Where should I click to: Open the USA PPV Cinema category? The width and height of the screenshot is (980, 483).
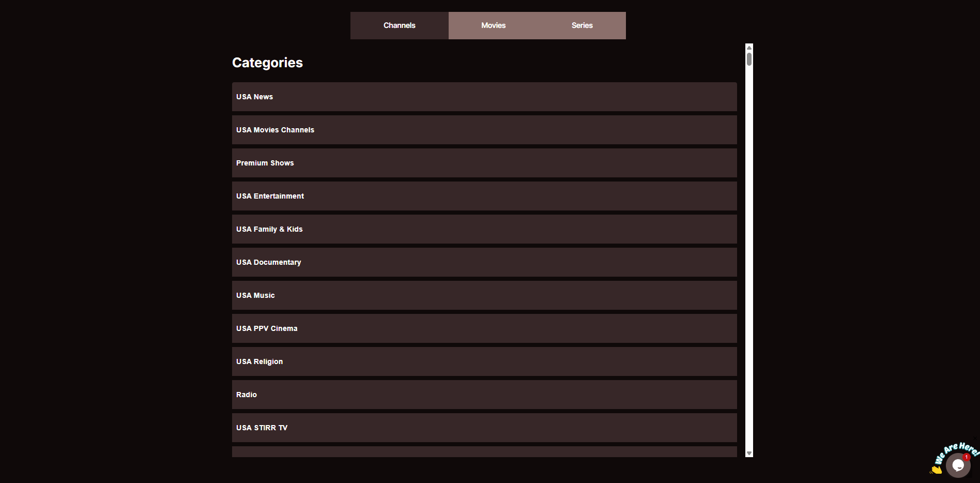pos(484,328)
